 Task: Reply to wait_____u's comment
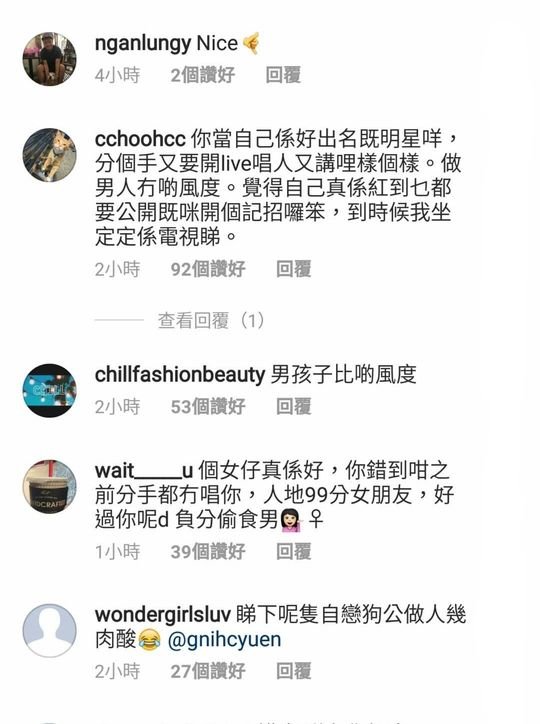coord(294,551)
